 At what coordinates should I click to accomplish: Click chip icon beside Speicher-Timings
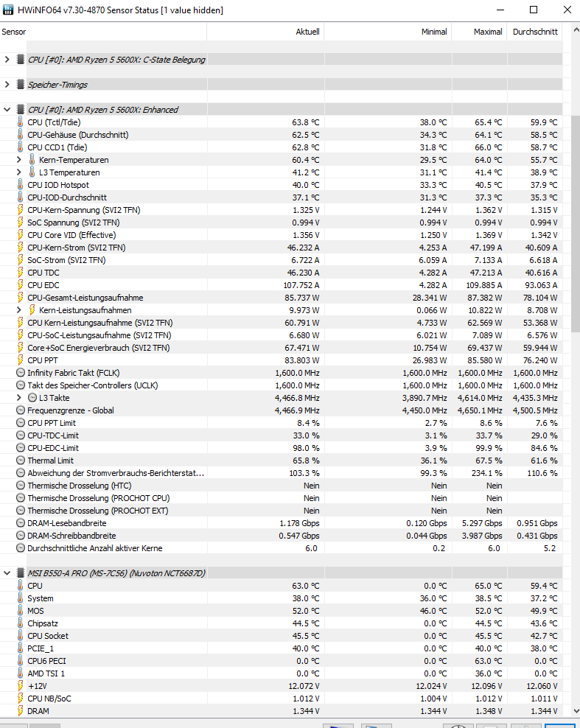pos(20,85)
